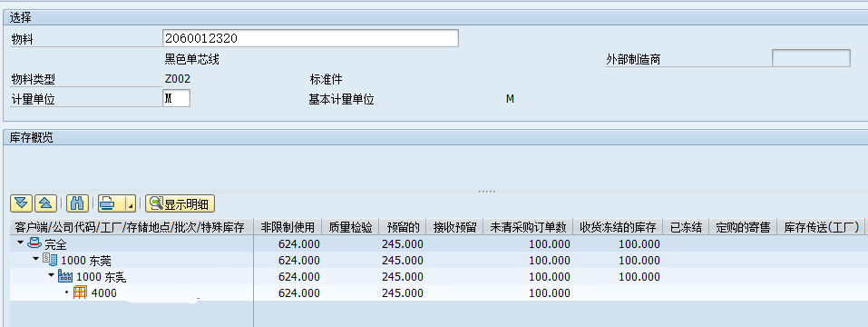Screen dimensions: 868x327
Task: Collapse the plant 1000 东莞 factory arrow
Action: [52, 276]
